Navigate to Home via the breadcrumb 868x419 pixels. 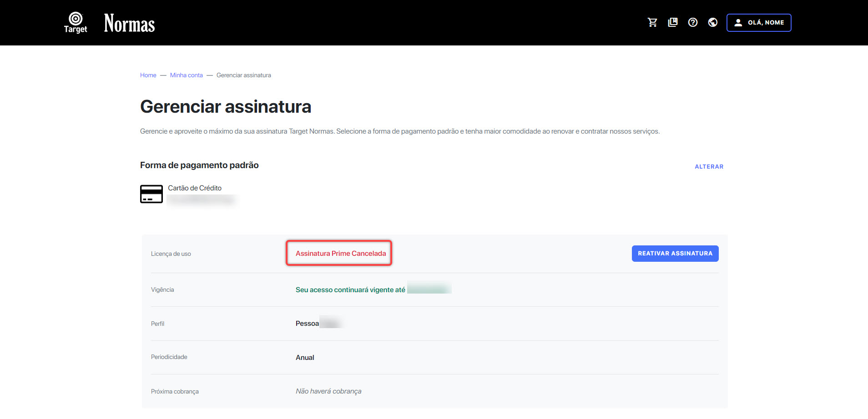(148, 75)
